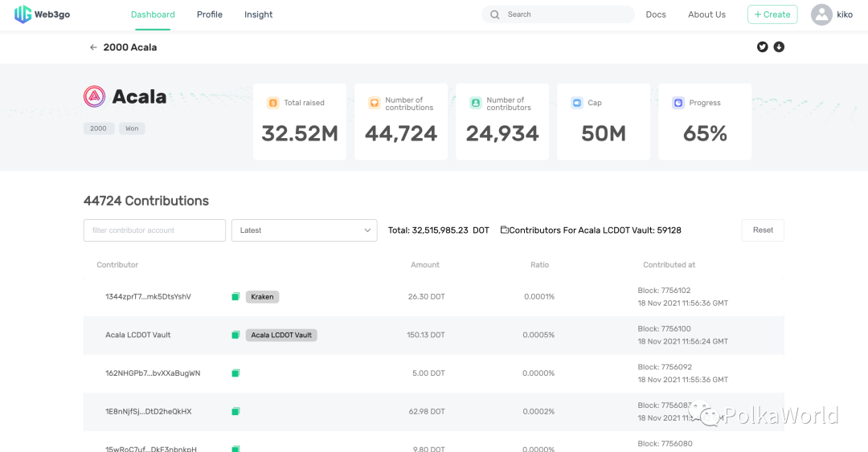This screenshot has width=868, height=452.
Task: Click green icon in the Kraken row
Action: click(x=235, y=297)
